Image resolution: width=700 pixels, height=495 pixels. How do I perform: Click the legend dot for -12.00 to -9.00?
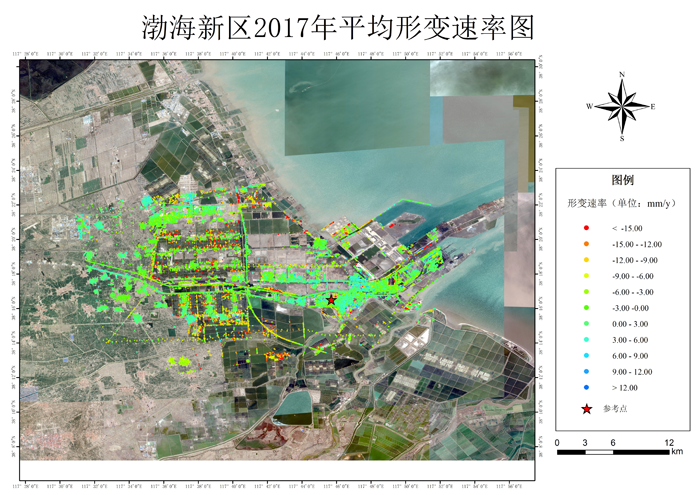point(586,259)
